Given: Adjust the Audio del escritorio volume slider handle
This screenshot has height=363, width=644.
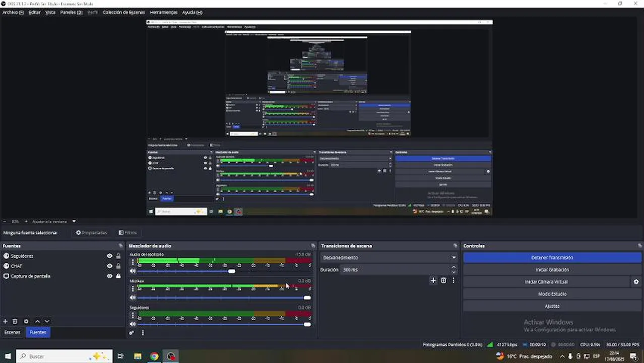Looking at the screenshot, I should pyautogui.click(x=232, y=271).
